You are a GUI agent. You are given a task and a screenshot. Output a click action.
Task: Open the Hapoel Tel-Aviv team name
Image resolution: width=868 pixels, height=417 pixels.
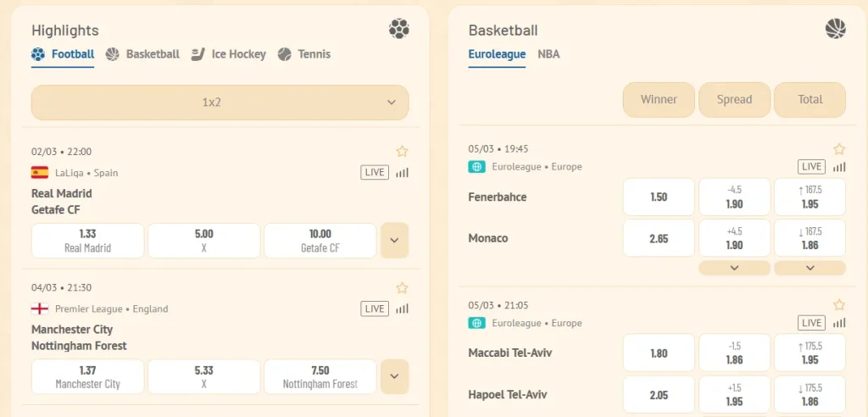pos(508,395)
